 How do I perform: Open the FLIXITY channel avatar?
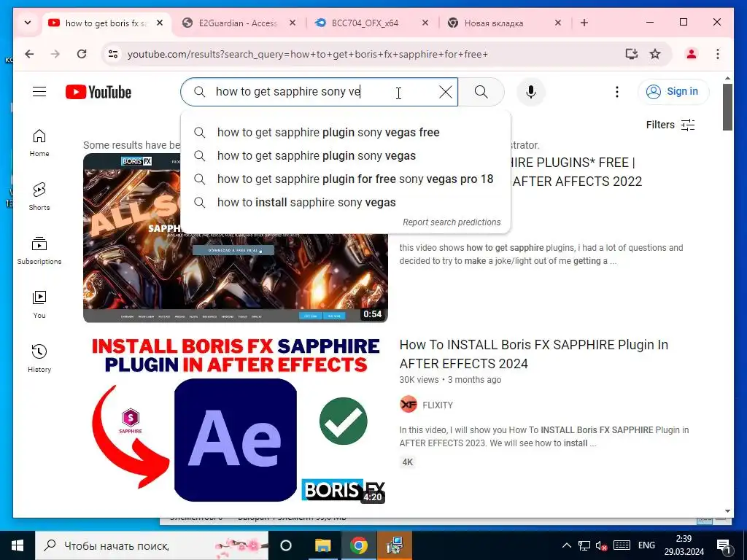[409, 405]
